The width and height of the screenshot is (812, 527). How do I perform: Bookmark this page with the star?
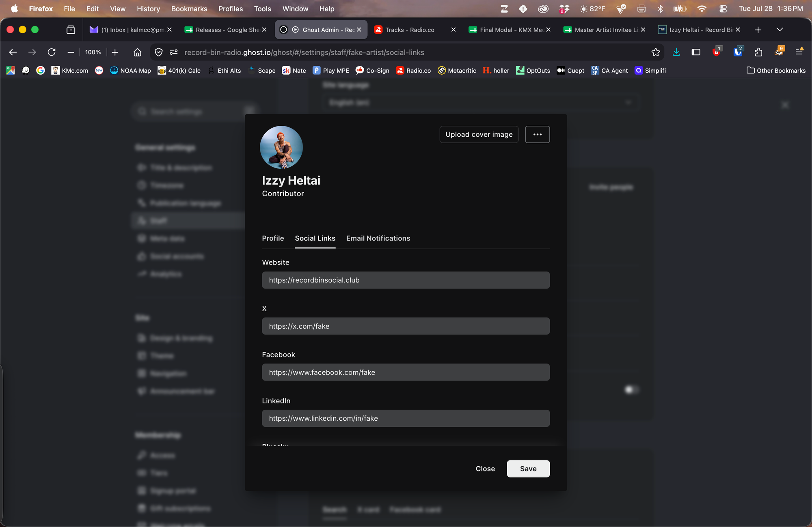click(x=655, y=52)
